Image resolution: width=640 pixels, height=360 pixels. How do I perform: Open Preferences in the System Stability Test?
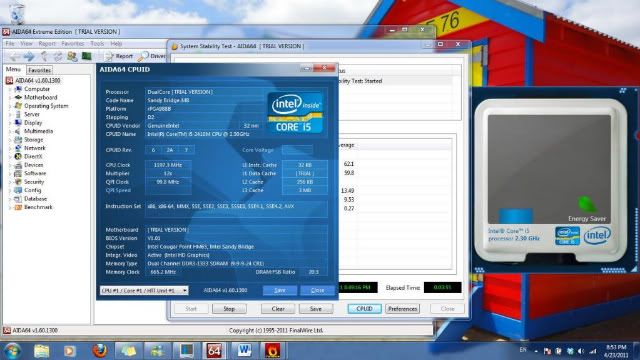click(x=402, y=309)
